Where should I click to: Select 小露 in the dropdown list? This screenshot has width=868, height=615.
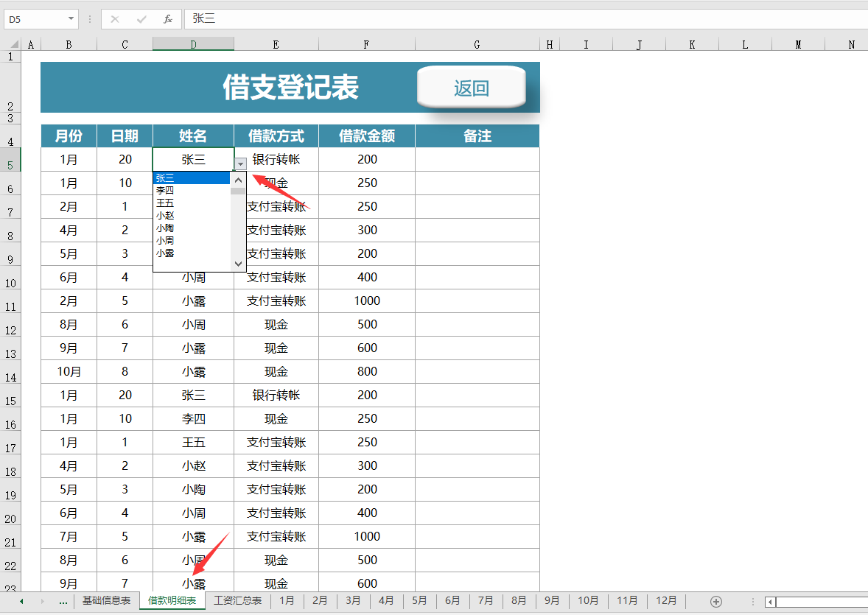coord(192,253)
